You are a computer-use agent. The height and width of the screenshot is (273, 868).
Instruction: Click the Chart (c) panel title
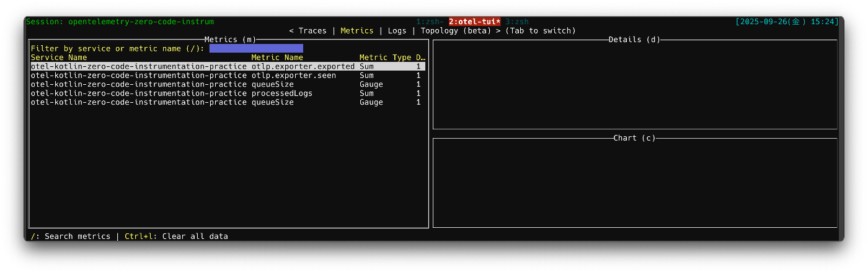tap(634, 138)
